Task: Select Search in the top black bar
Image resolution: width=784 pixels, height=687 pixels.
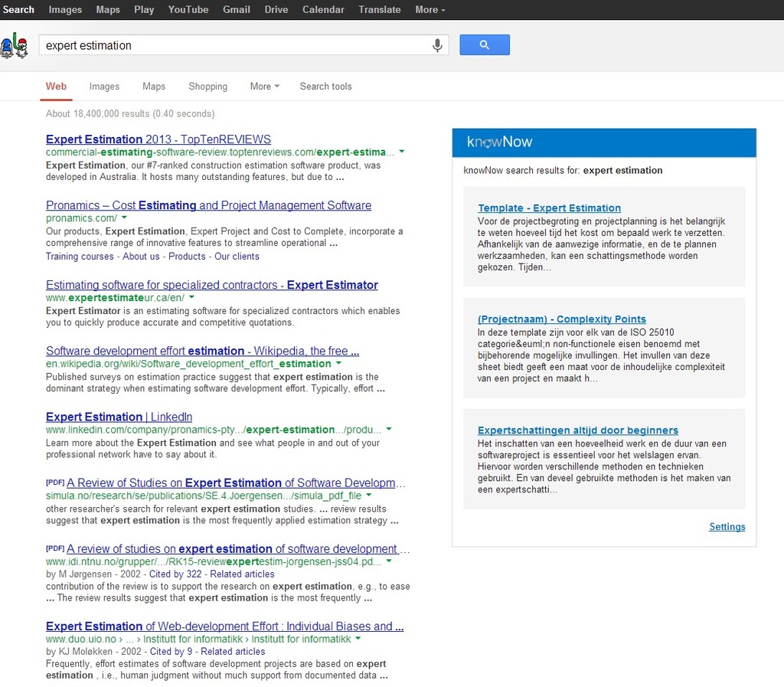Action: (18, 9)
